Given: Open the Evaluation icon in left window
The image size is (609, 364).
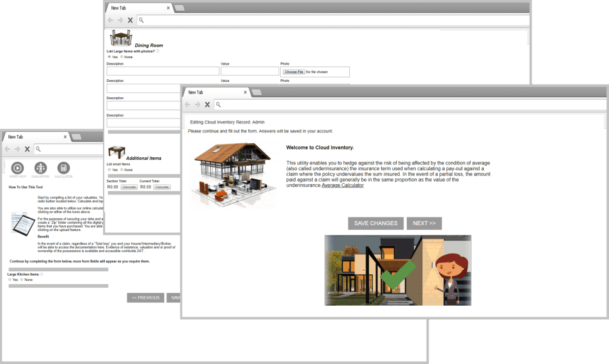Looking at the screenshot, I should tap(40, 168).
